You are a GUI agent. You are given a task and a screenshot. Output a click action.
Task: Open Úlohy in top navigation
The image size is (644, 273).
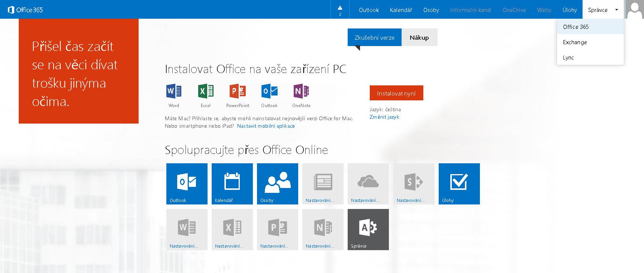click(x=570, y=10)
